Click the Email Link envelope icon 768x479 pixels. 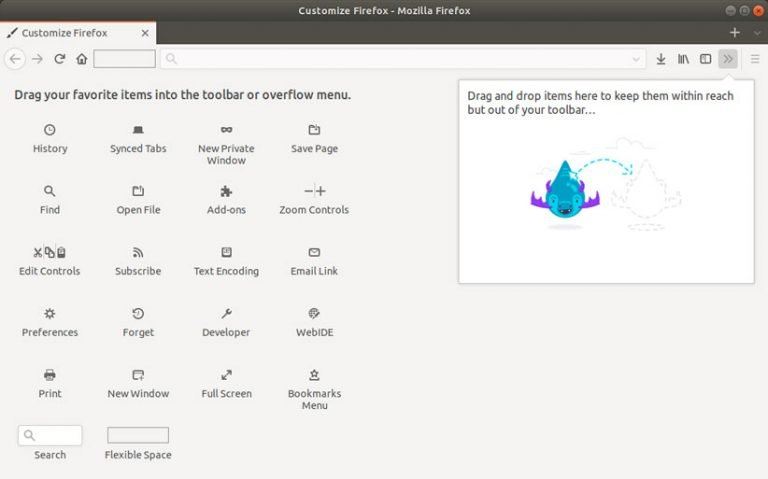314,252
